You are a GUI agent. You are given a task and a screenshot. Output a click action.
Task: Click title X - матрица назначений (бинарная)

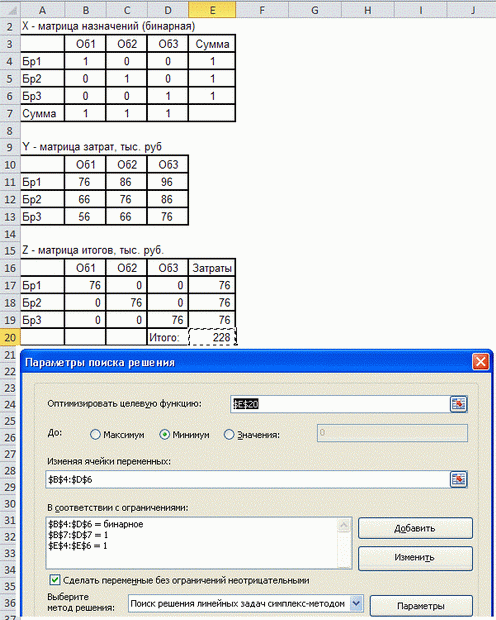pyautogui.click(x=109, y=26)
